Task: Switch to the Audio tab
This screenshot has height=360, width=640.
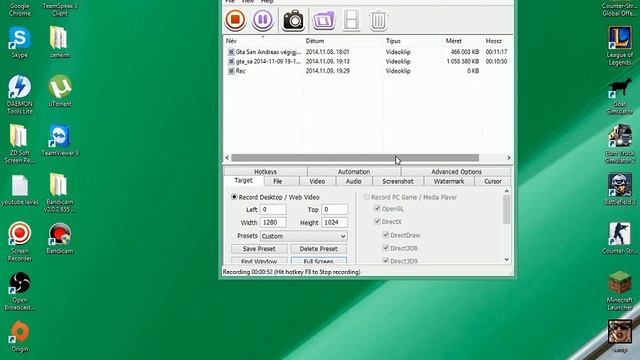Action: click(353, 181)
